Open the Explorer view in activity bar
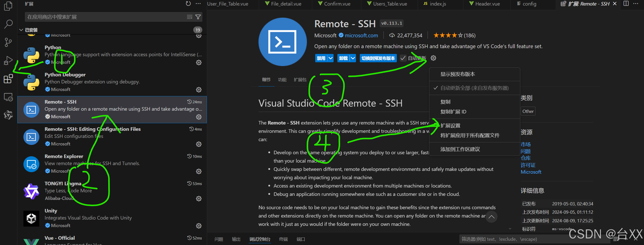 [8, 6]
